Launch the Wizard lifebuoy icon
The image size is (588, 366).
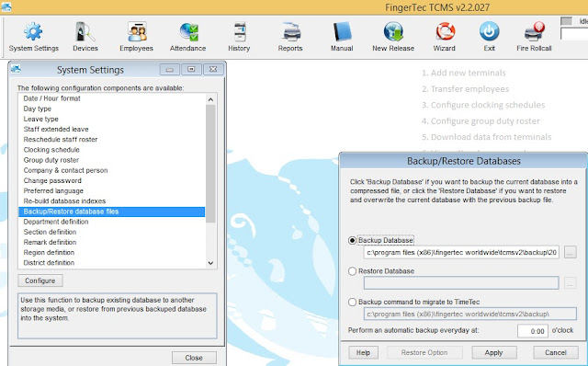(x=445, y=32)
